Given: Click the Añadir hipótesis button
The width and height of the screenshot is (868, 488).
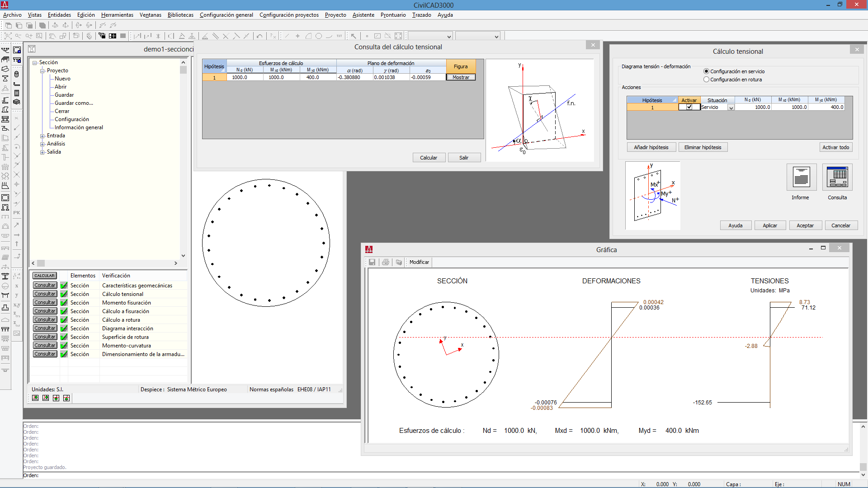Looking at the screenshot, I should [x=651, y=147].
